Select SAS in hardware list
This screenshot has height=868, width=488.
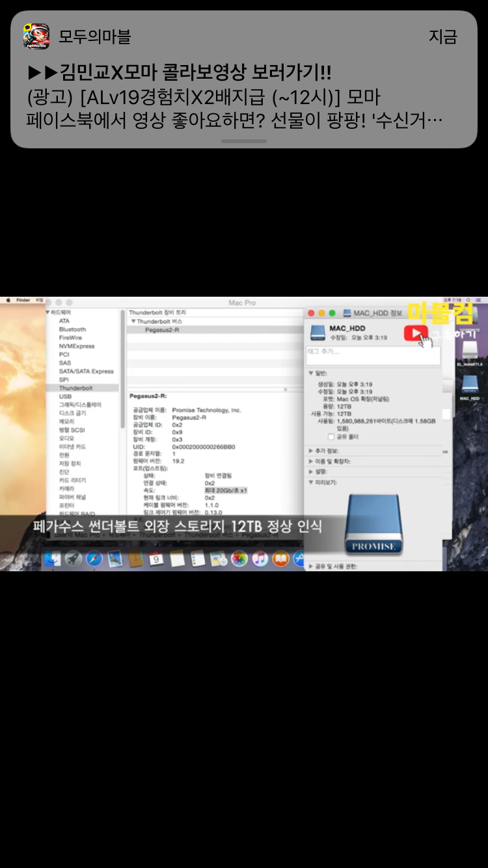click(64, 363)
